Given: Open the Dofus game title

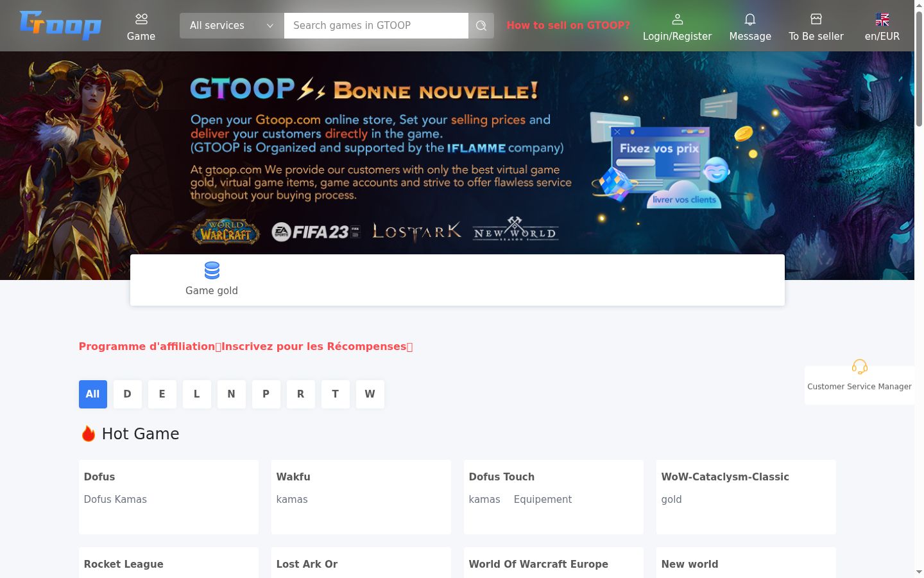Looking at the screenshot, I should tap(99, 477).
